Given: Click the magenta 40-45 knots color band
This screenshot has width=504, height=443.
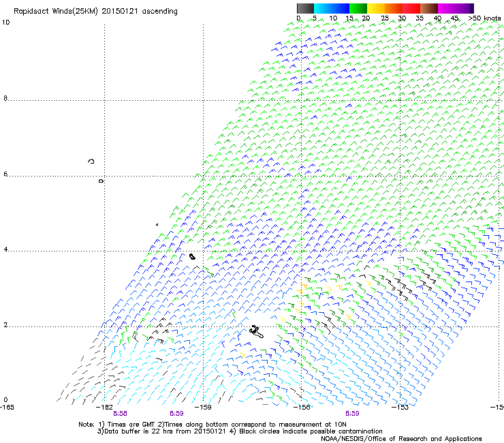Looking at the screenshot, I should [447, 8].
